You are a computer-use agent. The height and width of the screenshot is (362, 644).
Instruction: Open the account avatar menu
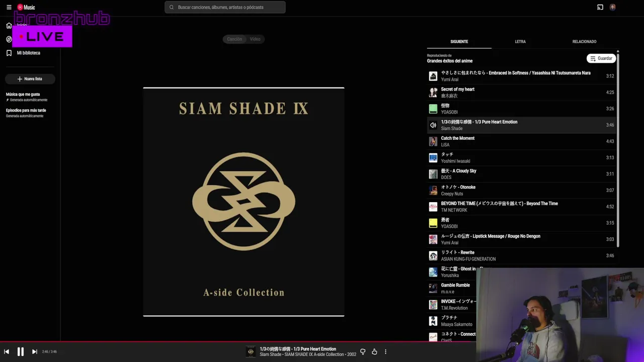pyautogui.click(x=613, y=8)
